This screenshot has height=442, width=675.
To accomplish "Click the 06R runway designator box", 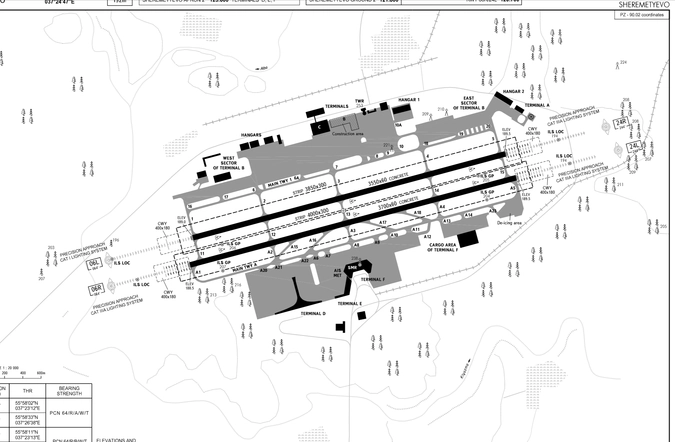I will 97,287.
